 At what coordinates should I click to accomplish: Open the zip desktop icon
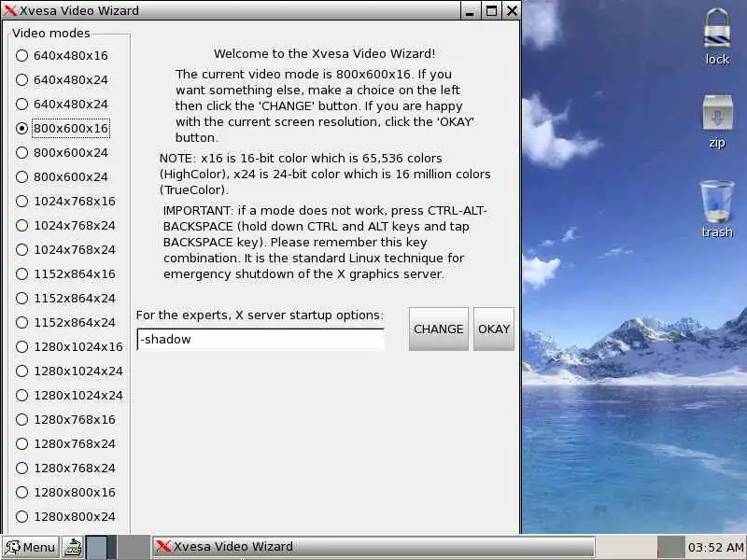point(717,121)
